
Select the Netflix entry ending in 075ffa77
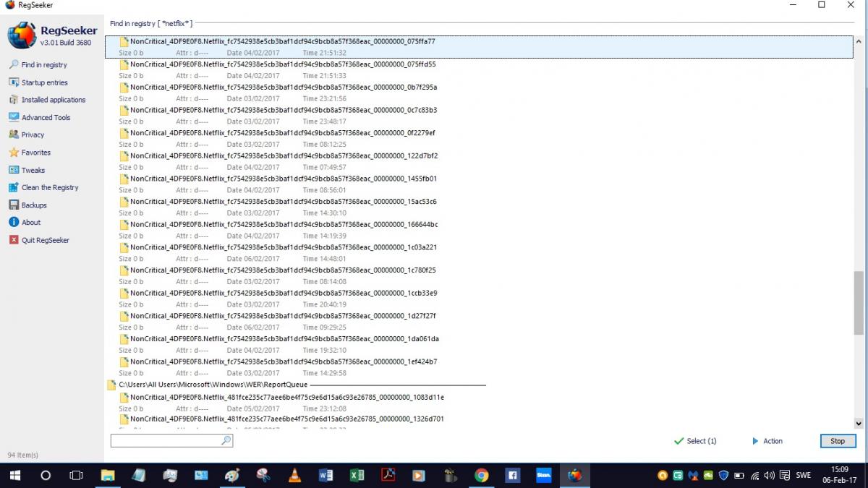point(480,47)
